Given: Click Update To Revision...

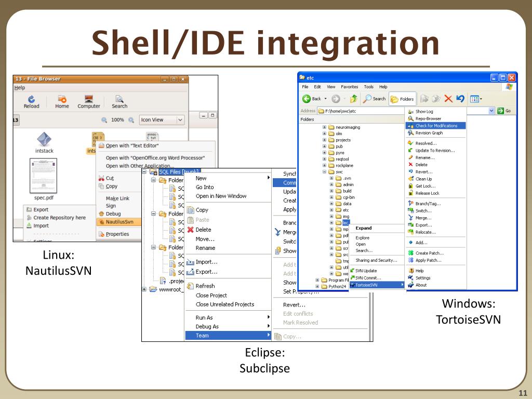Looking at the screenshot, I should [x=435, y=150].
